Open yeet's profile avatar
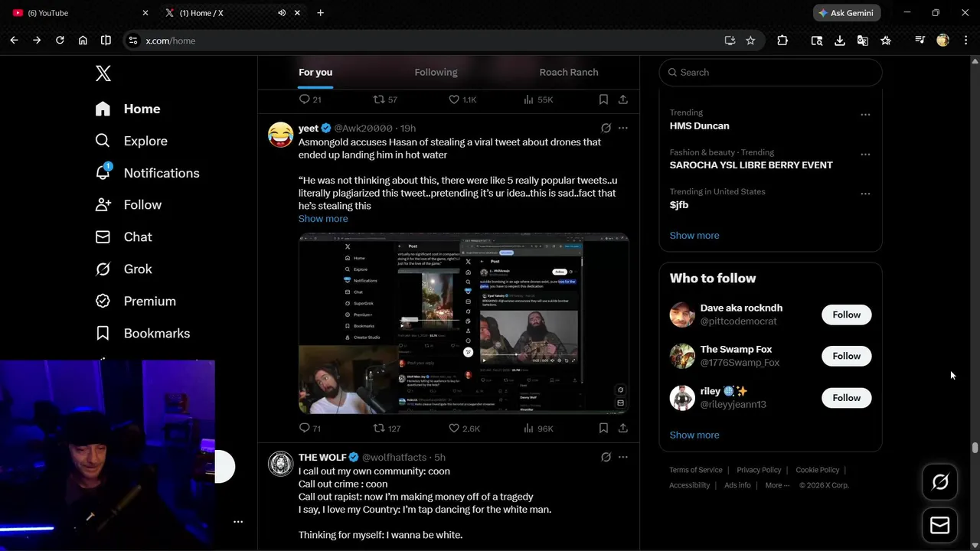Image resolution: width=980 pixels, height=551 pixels. [281, 135]
